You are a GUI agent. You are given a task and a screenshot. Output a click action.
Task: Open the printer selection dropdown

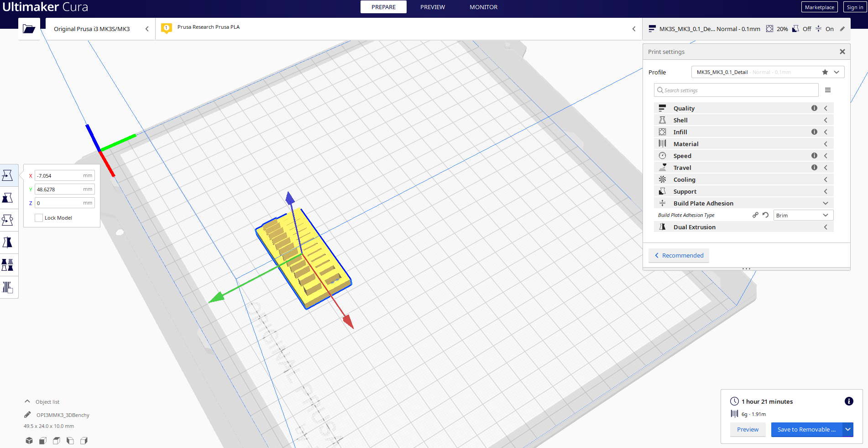pyautogui.click(x=100, y=29)
